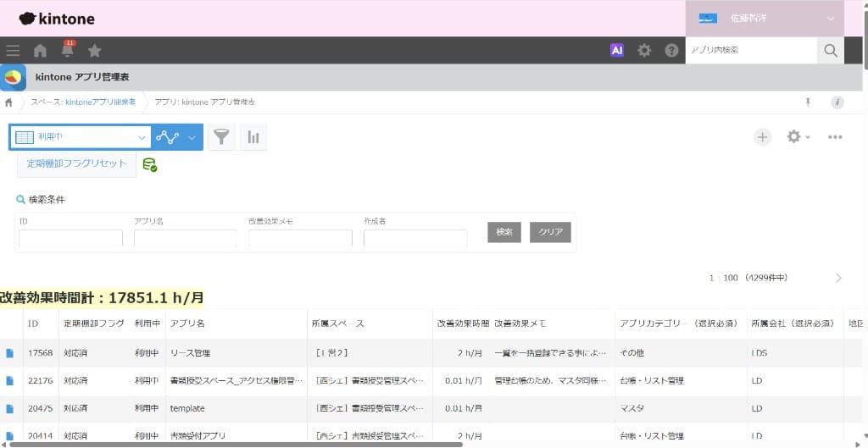Click the kintone logo
This screenshot has width=868, height=448.
point(57,19)
